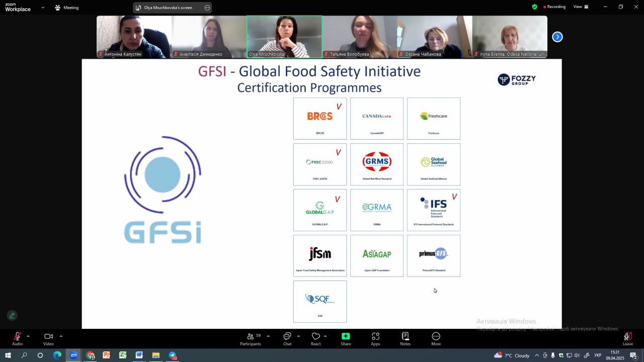Expand Zoom Workplace dropdown arrow
The width and height of the screenshot is (644, 362).
42,8
